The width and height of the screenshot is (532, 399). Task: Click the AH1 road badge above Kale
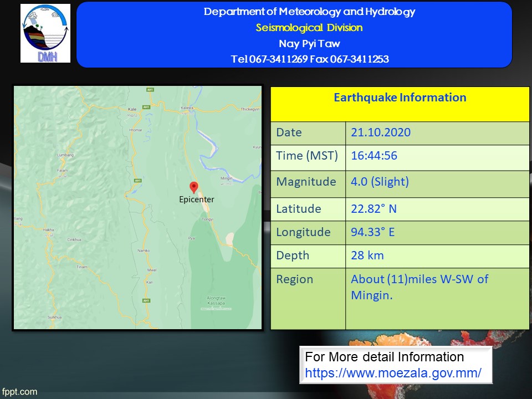click(150, 90)
